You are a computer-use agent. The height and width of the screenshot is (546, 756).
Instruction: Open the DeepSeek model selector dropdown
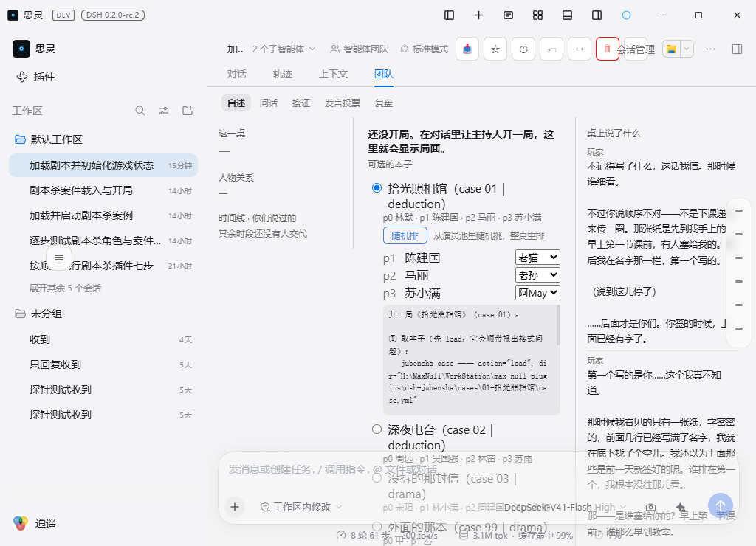(565, 507)
